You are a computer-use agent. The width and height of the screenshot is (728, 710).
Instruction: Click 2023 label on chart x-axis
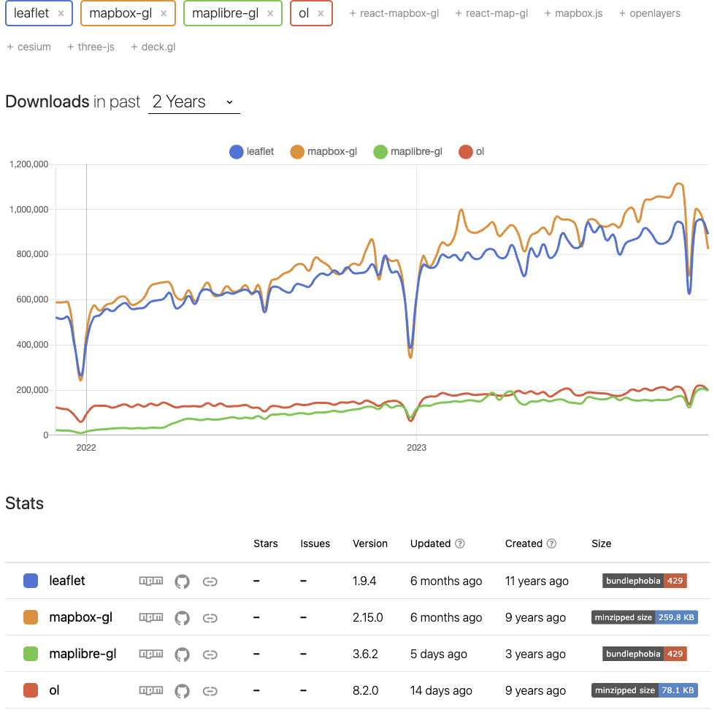(x=416, y=448)
